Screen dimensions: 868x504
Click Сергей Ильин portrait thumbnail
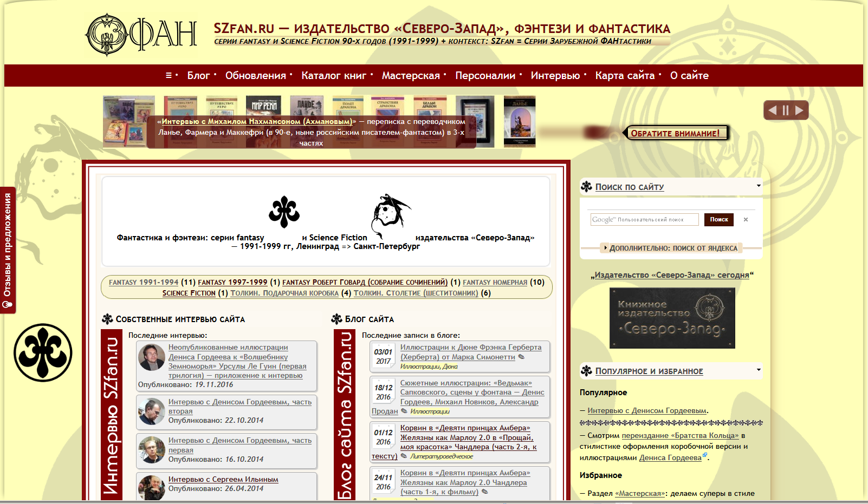pyautogui.click(x=152, y=488)
